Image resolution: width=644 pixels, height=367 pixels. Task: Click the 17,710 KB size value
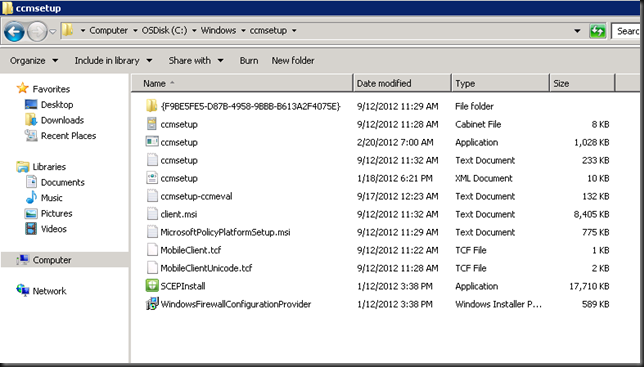coord(589,286)
